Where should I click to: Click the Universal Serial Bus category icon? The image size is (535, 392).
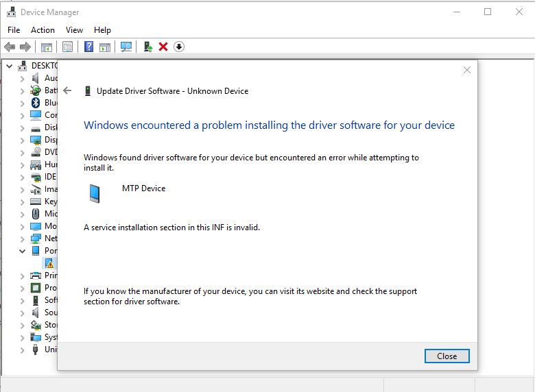[x=35, y=350]
